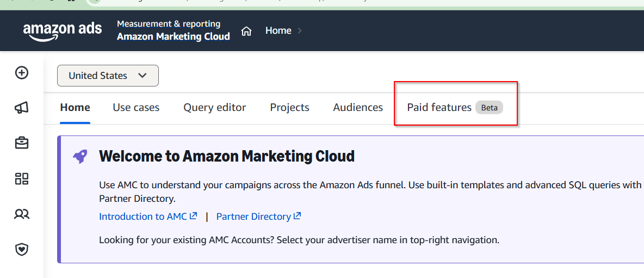Click the chevron after Home breadcrumb
This screenshot has width=644, height=278.
pos(300,31)
